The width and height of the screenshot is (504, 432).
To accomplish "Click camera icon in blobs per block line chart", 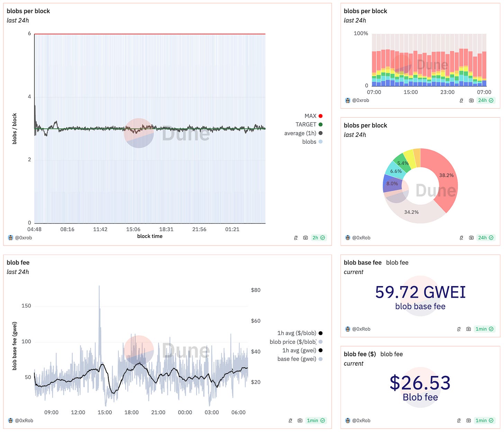I will tap(305, 238).
